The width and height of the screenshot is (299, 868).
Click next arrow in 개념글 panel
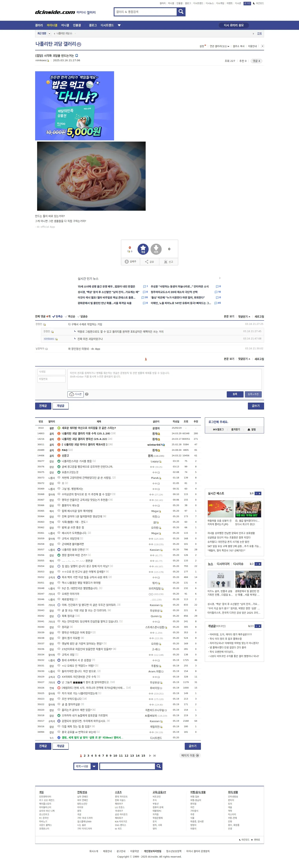click(x=260, y=626)
